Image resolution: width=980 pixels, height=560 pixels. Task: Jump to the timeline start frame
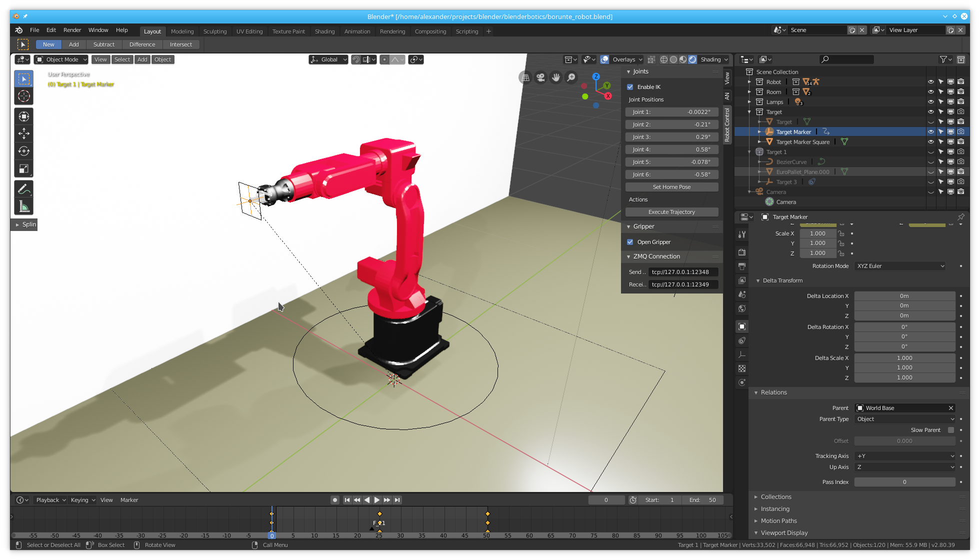coord(347,500)
